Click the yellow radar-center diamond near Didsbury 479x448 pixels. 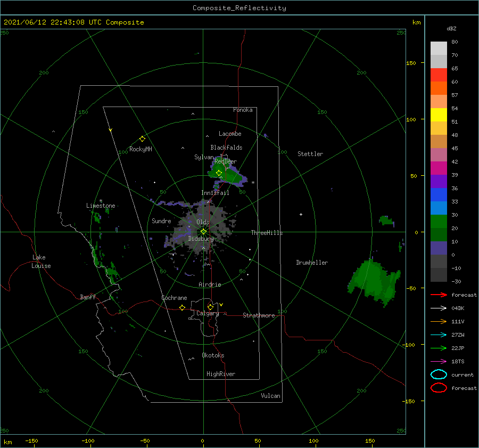[x=203, y=232]
